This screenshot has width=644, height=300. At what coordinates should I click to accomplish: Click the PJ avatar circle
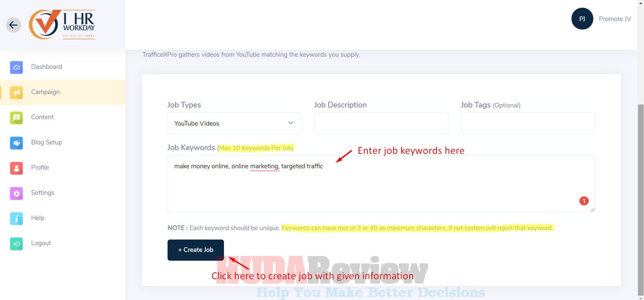click(582, 19)
